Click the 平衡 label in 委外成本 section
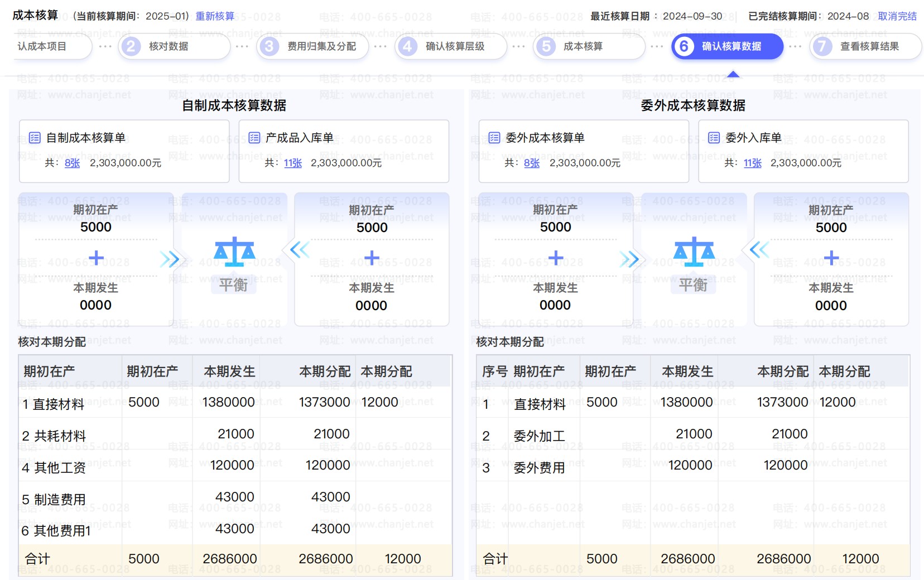The height and width of the screenshot is (580, 924). coord(694,285)
